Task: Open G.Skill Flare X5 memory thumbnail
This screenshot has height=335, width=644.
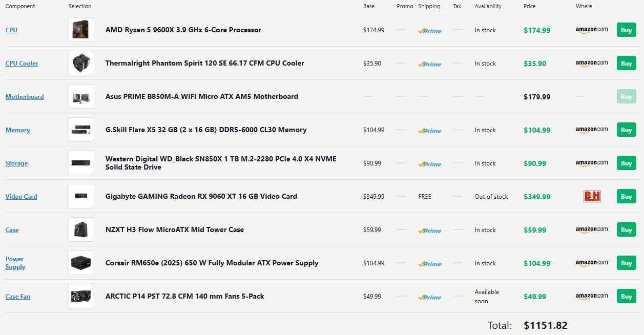Action: pos(81,130)
